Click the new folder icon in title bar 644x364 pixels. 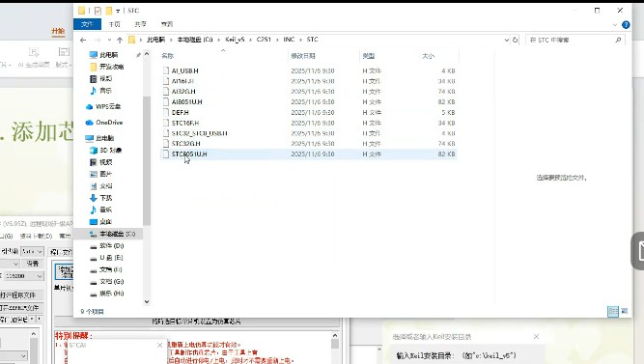pos(109,11)
